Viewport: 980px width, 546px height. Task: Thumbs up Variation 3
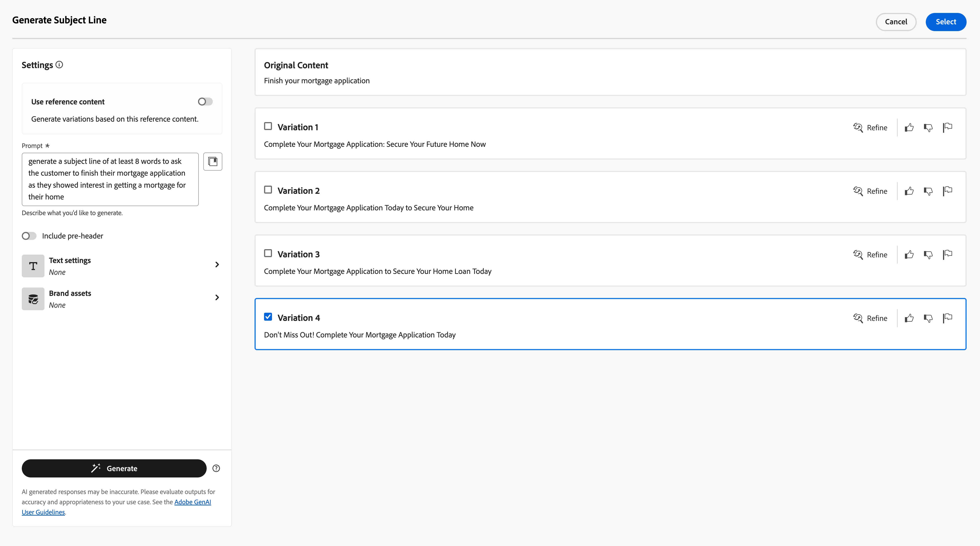coord(909,255)
